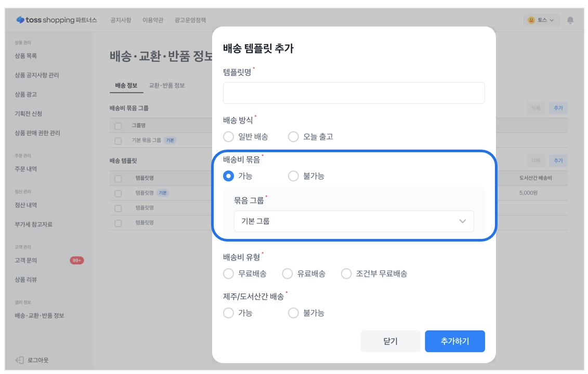
Task: Click the 닫기 button
Action: click(390, 341)
